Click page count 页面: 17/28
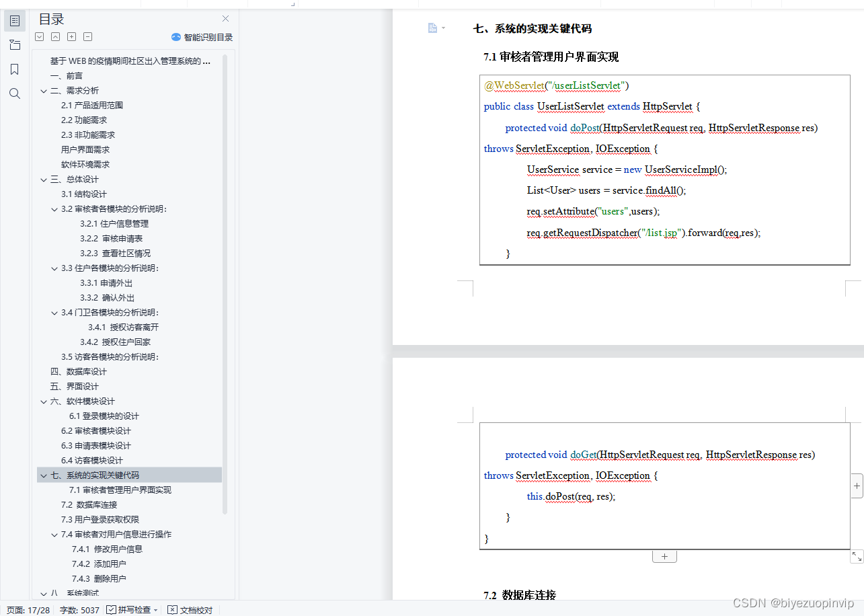The height and width of the screenshot is (616, 864). (x=28, y=610)
